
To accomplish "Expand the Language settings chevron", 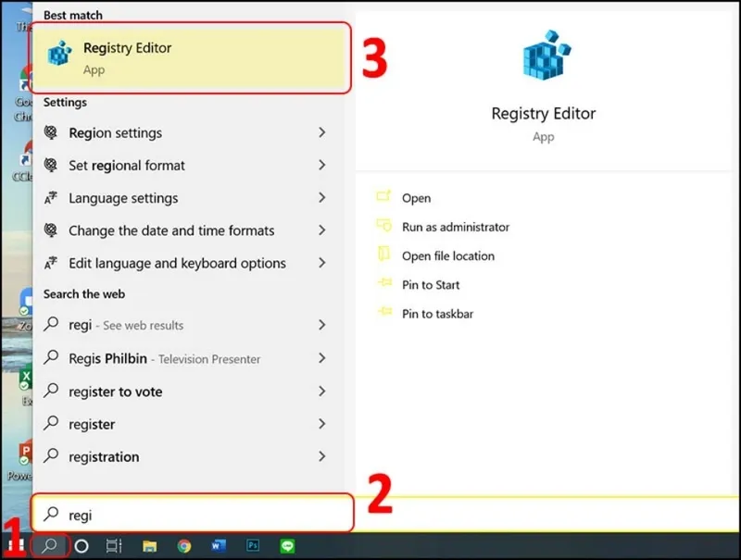I will click(x=321, y=197).
